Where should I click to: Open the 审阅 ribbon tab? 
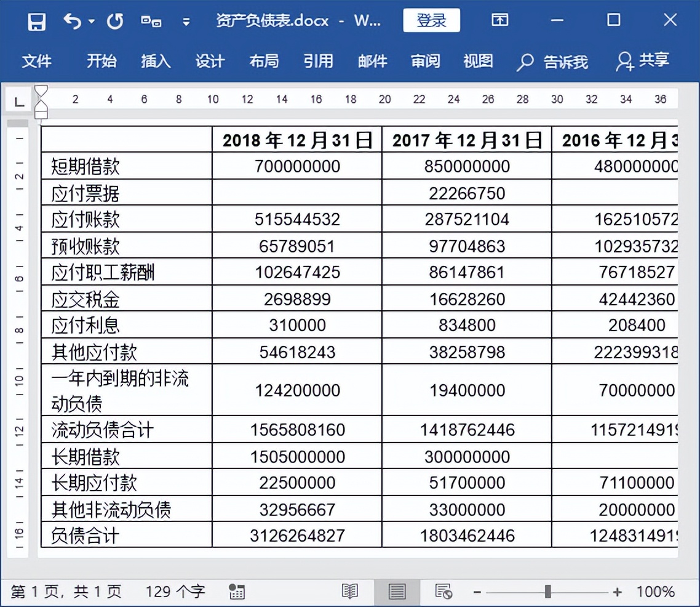click(x=424, y=61)
